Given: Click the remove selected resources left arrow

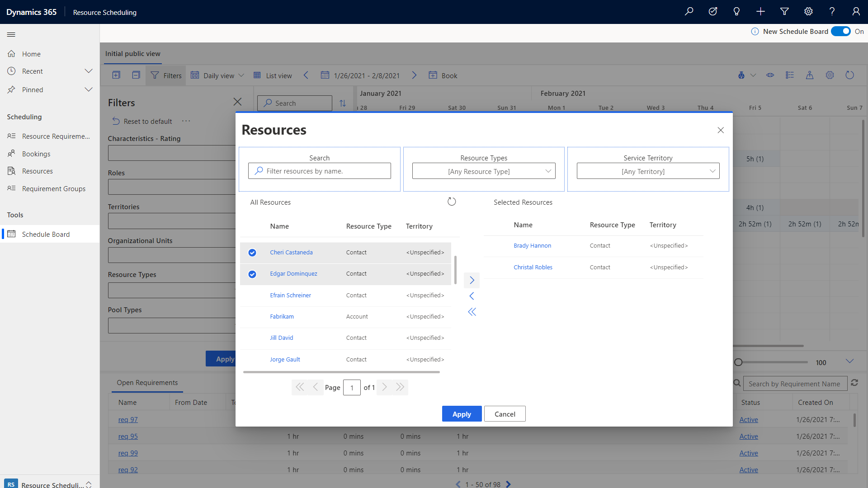Looking at the screenshot, I should tap(472, 296).
